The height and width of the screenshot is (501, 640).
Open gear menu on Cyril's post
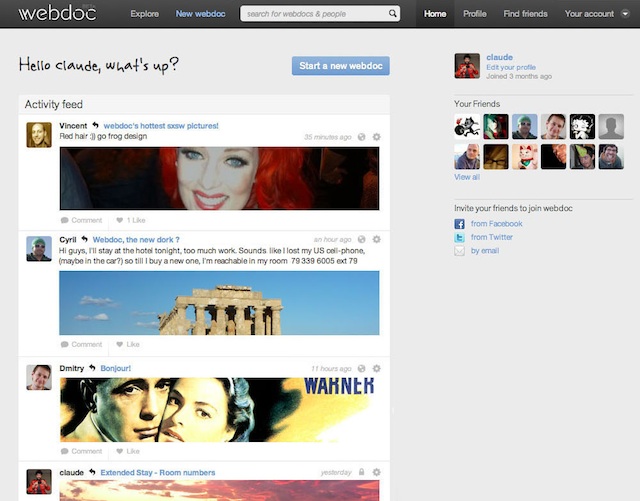click(x=376, y=240)
